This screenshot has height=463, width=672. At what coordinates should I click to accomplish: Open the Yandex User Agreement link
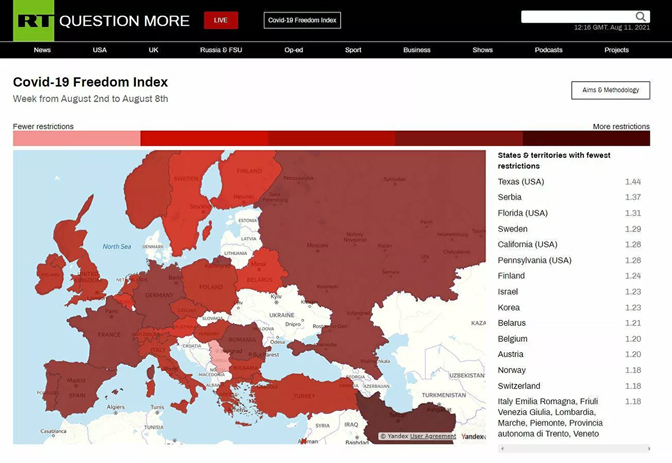pos(433,436)
